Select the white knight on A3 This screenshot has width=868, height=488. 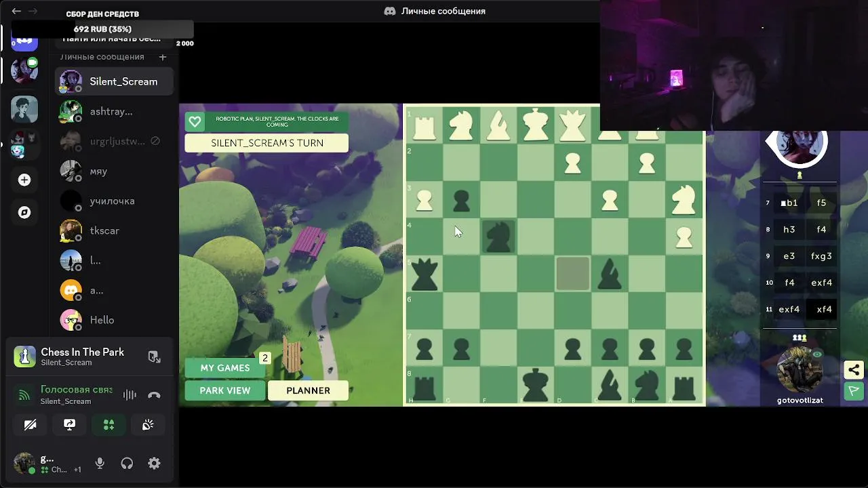[x=684, y=199]
